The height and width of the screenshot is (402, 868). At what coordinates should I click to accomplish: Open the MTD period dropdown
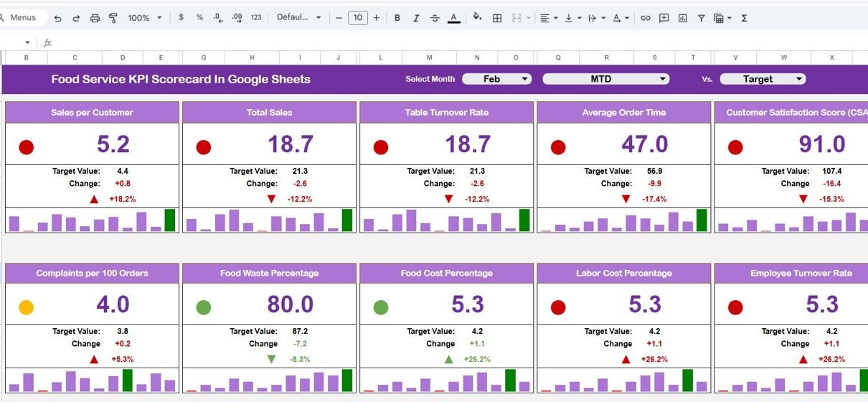[605, 79]
